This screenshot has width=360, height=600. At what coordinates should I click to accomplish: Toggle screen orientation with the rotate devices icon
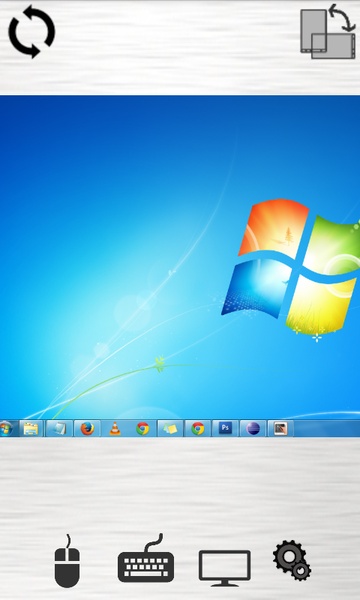[x=328, y=31]
